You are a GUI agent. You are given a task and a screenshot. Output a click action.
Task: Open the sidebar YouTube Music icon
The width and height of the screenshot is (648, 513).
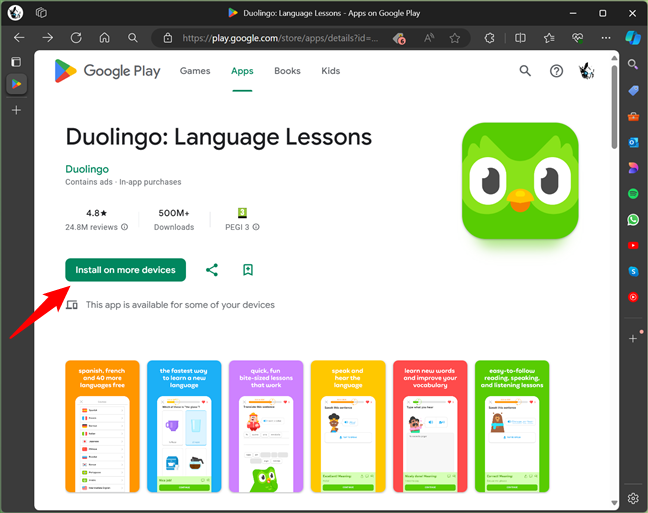click(x=633, y=297)
